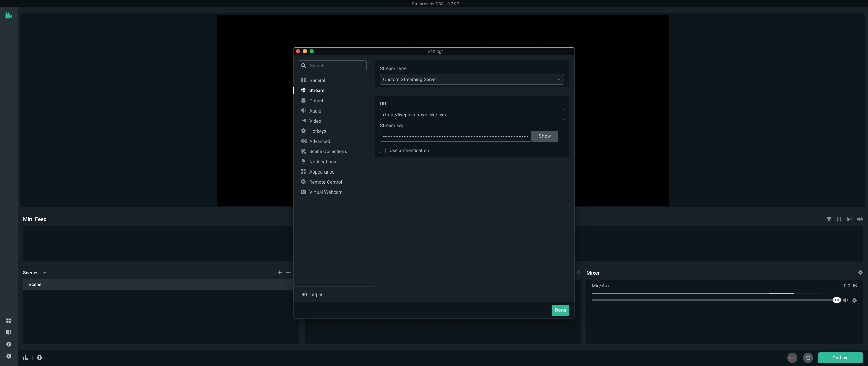Adjust the Mic/Aux volume slider

[836, 300]
